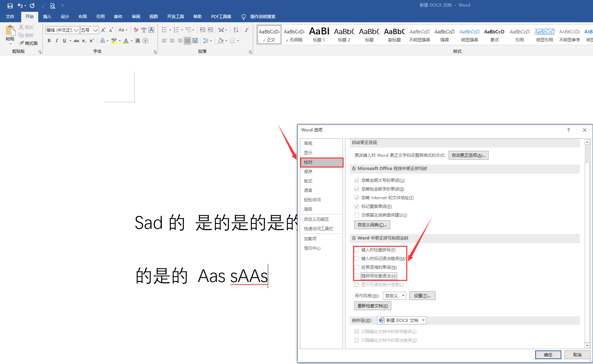Open the paragraph dialog launcher
Image resolution: width=593 pixels, height=364 pixels.
pos(250,52)
